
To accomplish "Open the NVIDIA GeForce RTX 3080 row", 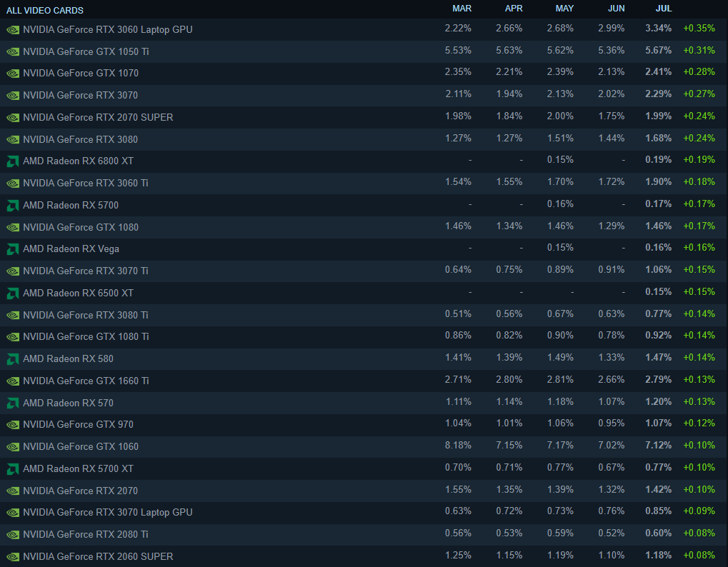I will (x=80, y=139).
